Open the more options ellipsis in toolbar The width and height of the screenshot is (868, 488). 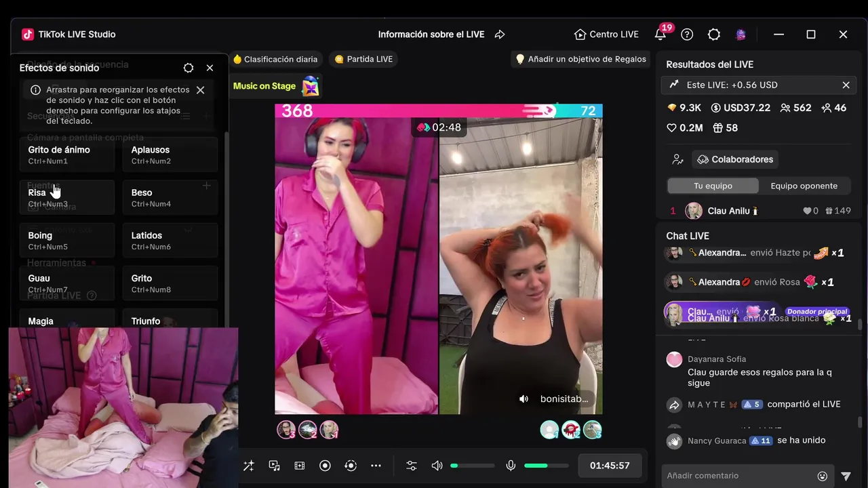tap(376, 466)
